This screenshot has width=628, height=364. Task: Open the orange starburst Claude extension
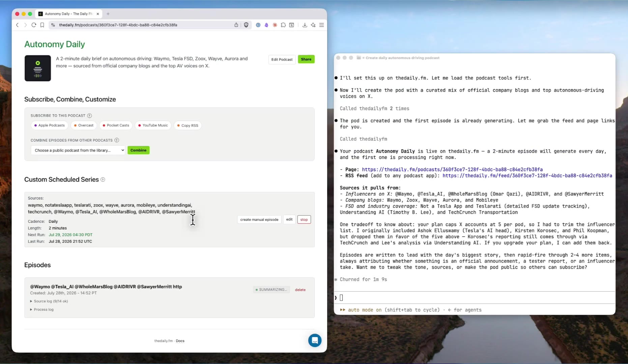pos(275,25)
